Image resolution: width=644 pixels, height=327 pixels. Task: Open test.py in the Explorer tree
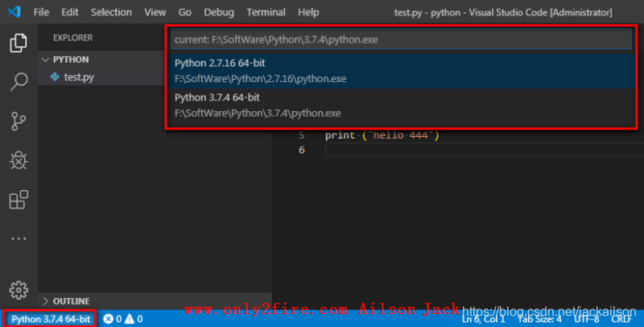(x=79, y=77)
